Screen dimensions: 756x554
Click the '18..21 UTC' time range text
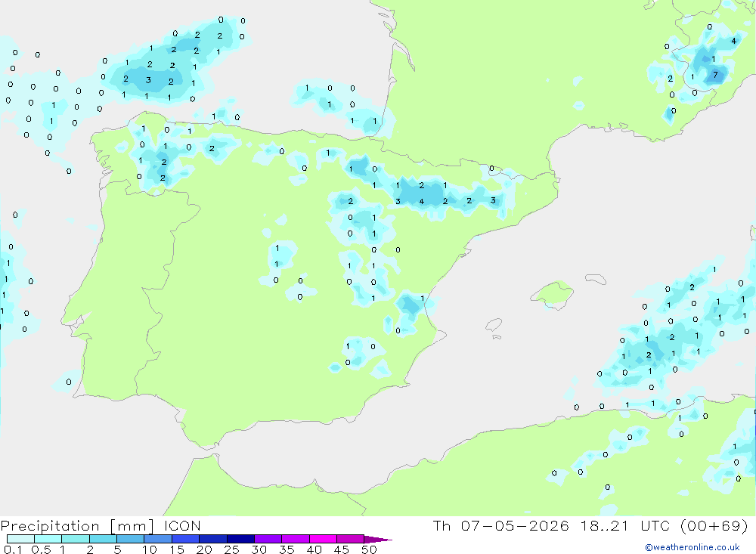pos(625,525)
